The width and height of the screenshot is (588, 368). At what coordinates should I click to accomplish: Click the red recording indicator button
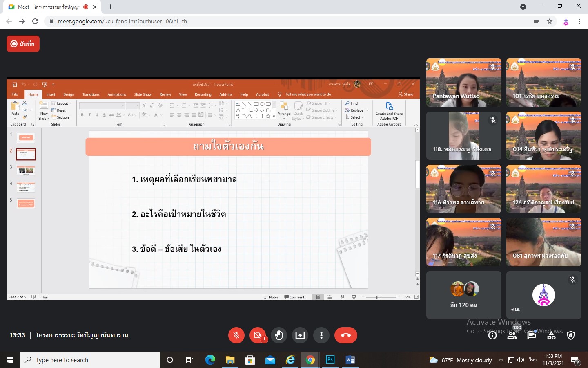pos(23,44)
